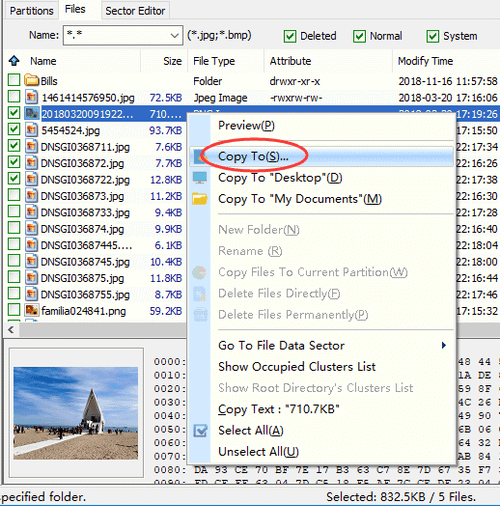Click the DNSGI0368745.jpg file icon

pyautogui.click(x=31, y=261)
